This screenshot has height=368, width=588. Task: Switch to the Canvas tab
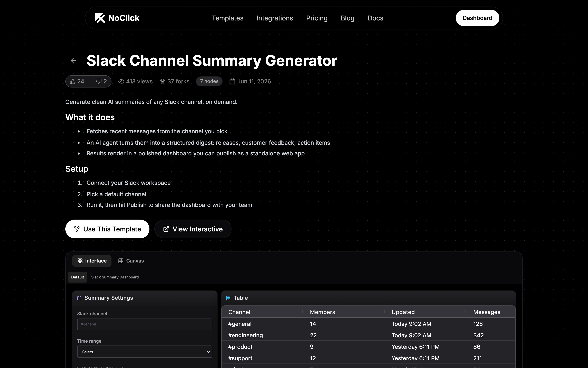131,261
